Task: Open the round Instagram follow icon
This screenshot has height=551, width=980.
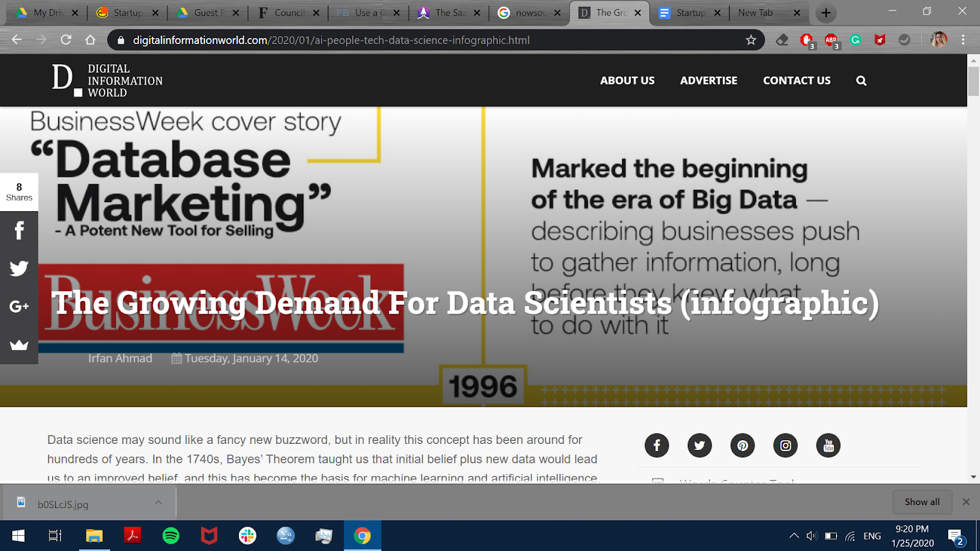Action: click(785, 445)
